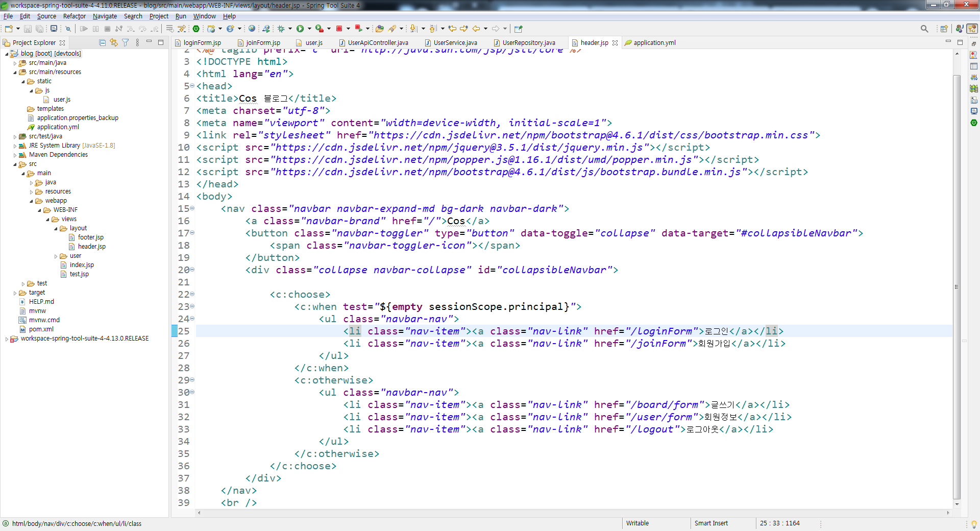This screenshot has width=980, height=531.
Task: Open the New wizard dropdown arrow
Action: click(18, 29)
